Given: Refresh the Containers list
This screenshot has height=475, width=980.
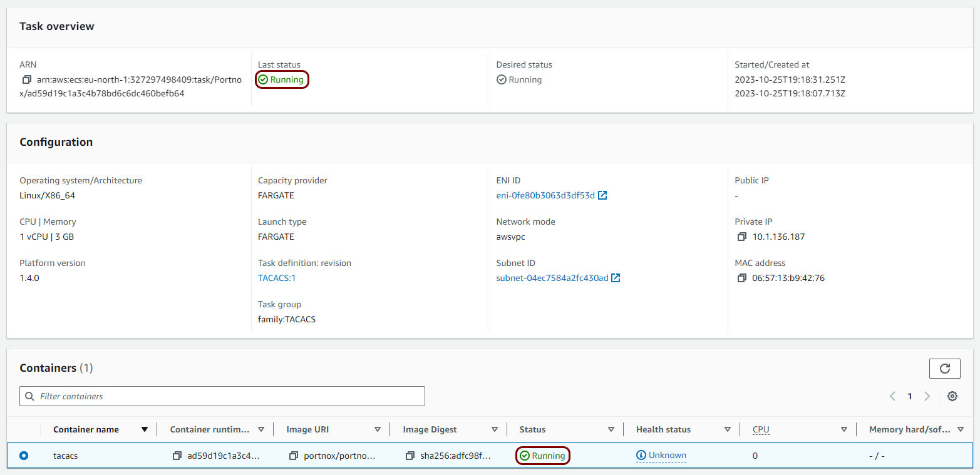Looking at the screenshot, I should [x=944, y=369].
